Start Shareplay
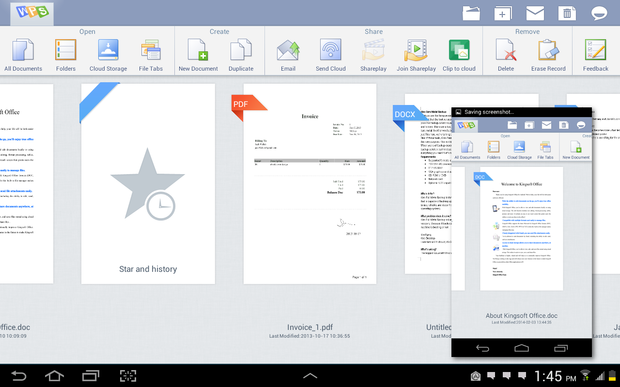Image resolution: width=620 pixels, height=387 pixels. pos(373,55)
